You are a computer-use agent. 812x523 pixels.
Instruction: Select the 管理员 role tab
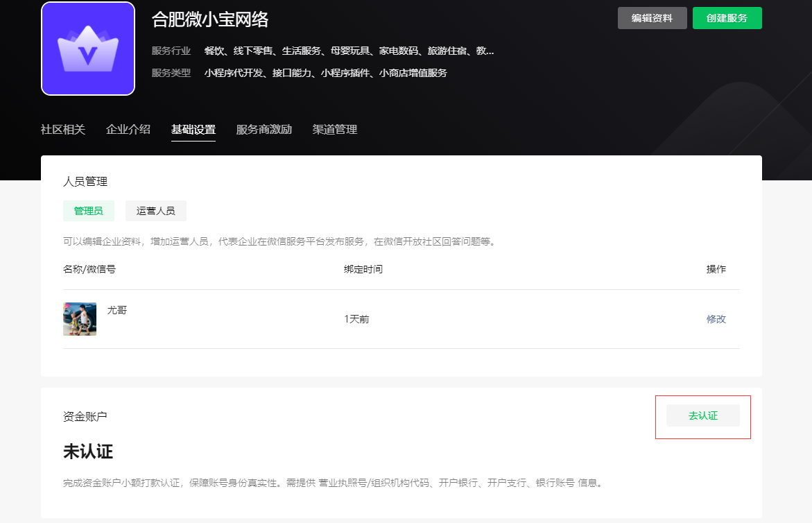[x=89, y=211]
